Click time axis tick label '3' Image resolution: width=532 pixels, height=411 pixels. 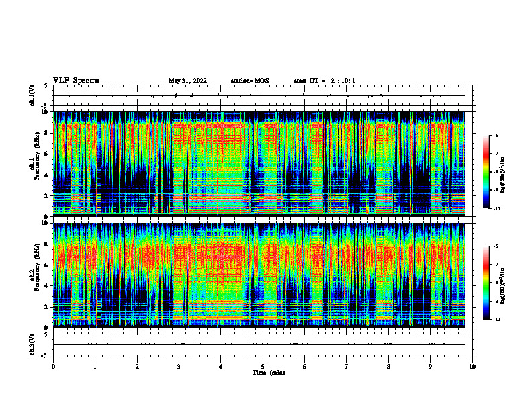(179, 367)
